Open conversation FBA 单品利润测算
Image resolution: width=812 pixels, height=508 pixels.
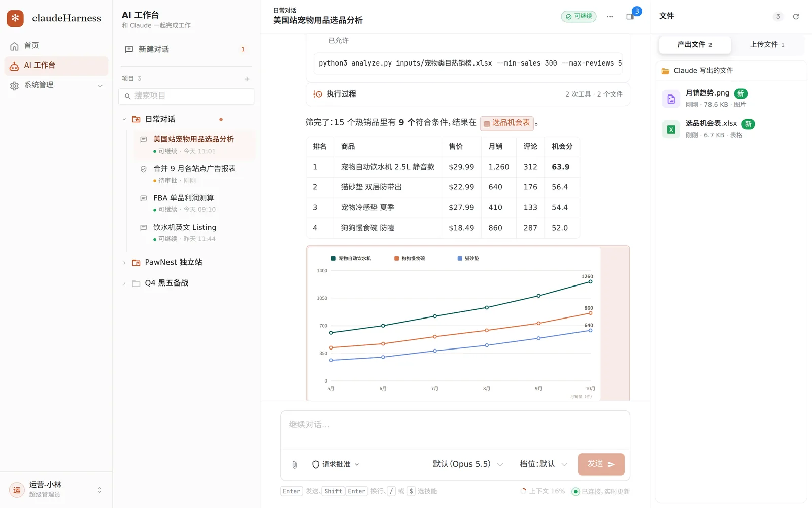pos(194,203)
